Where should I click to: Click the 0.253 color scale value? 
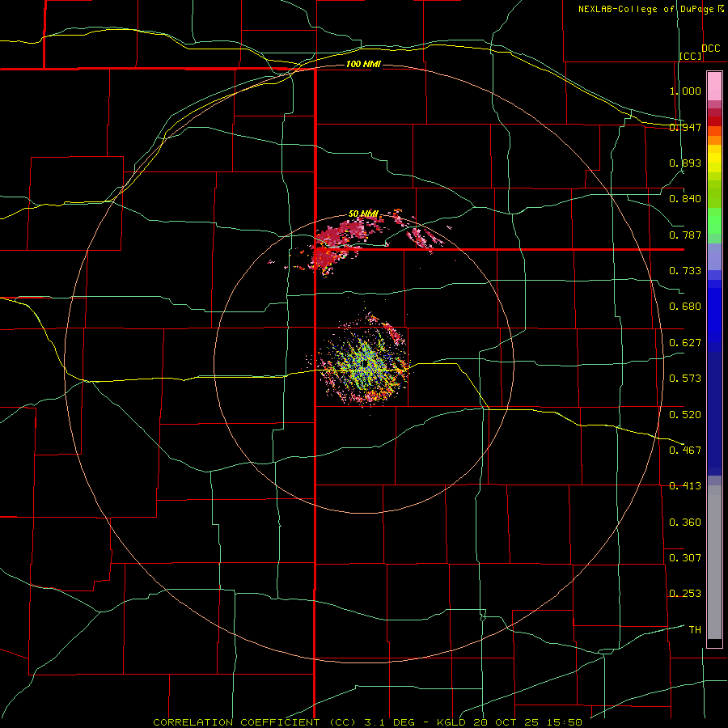click(x=685, y=594)
